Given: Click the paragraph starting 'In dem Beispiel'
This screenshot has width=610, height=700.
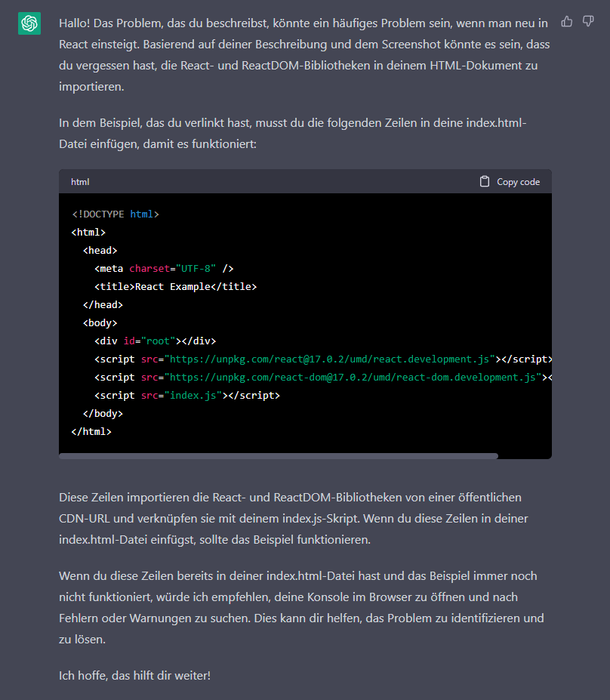Looking at the screenshot, I should tap(293, 133).
